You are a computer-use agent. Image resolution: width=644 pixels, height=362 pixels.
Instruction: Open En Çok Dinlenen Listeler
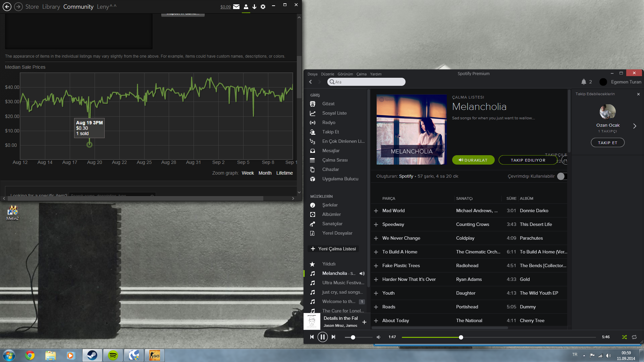click(343, 141)
